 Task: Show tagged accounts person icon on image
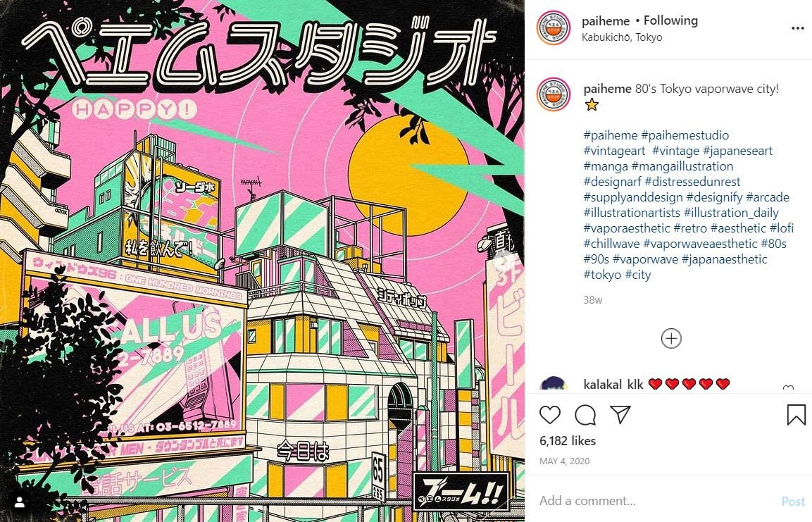[20, 502]
